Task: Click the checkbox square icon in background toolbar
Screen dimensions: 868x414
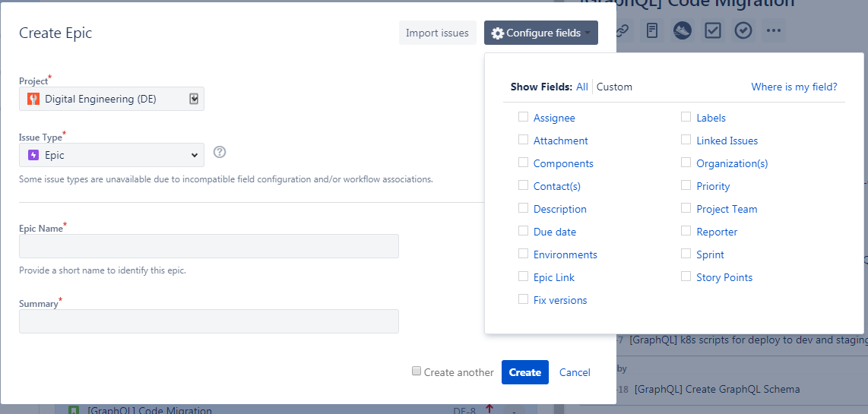Action: (x=713, y=31)
